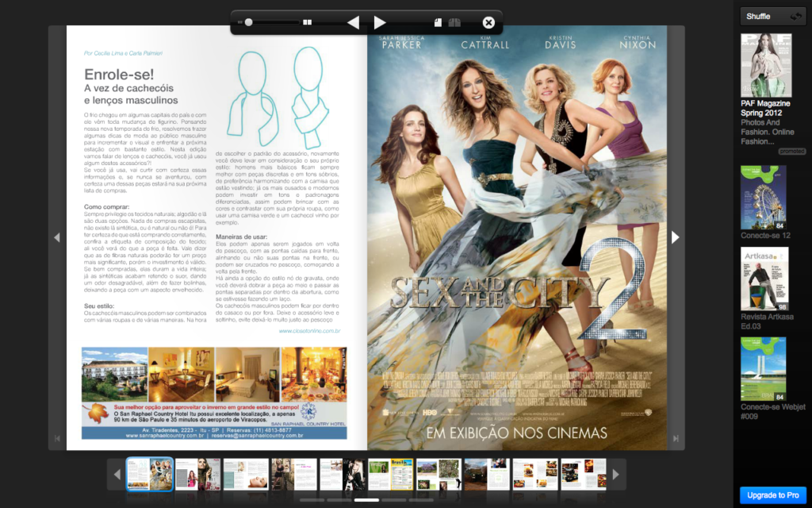Click reservas@sanraphaelcountry.com.br email link
This screenshot has height=508, width=812.
pyautogui.click(x=257, y=436)
